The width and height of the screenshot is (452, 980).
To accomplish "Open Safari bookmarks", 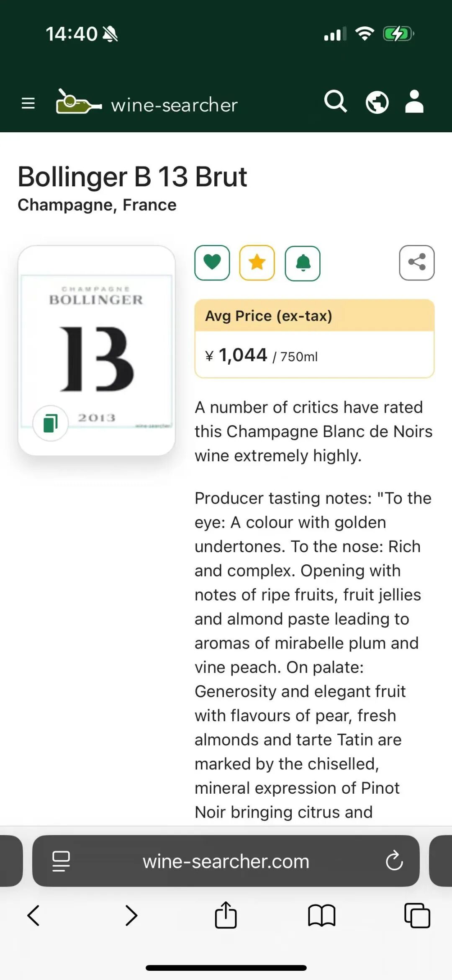I will click(x=321, y=915).
